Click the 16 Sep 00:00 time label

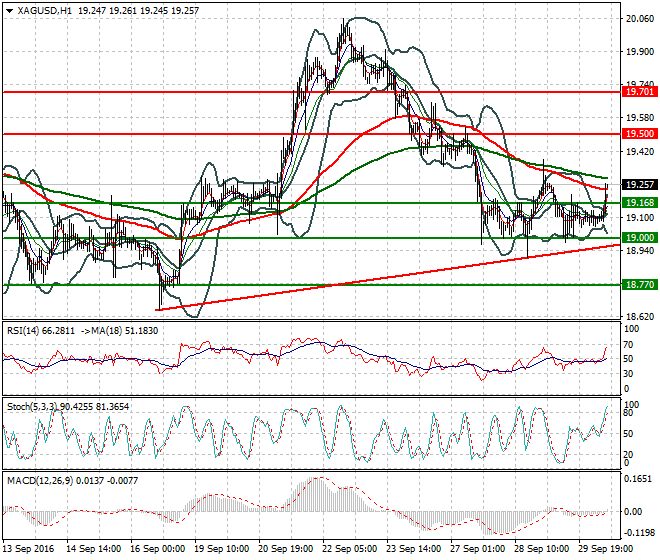coord(157,549)
